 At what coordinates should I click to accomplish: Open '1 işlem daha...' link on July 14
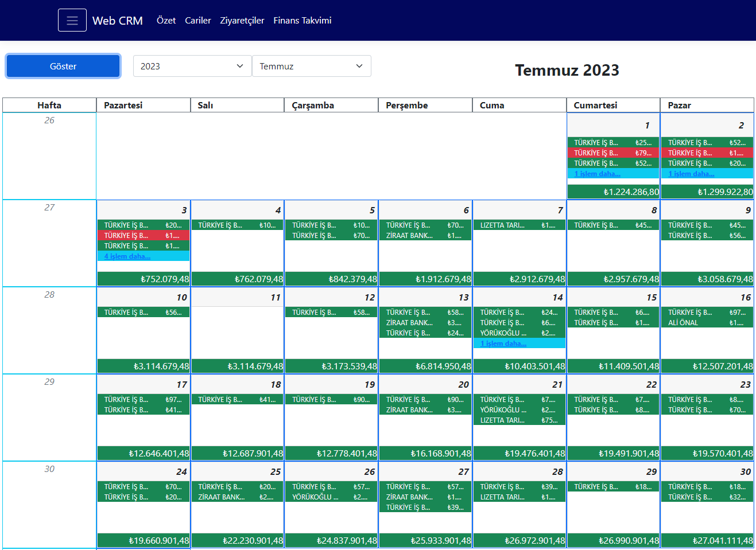(503, 344)
